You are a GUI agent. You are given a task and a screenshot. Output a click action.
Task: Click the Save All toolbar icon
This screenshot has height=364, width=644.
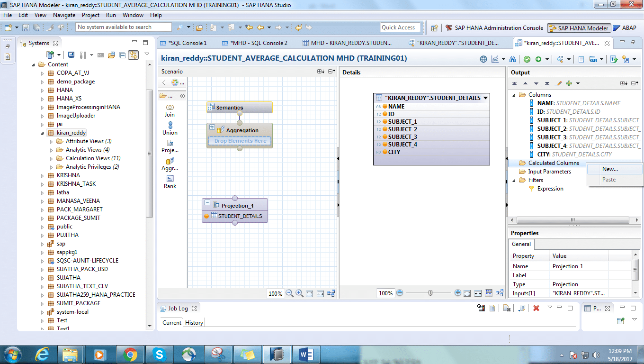36,28
